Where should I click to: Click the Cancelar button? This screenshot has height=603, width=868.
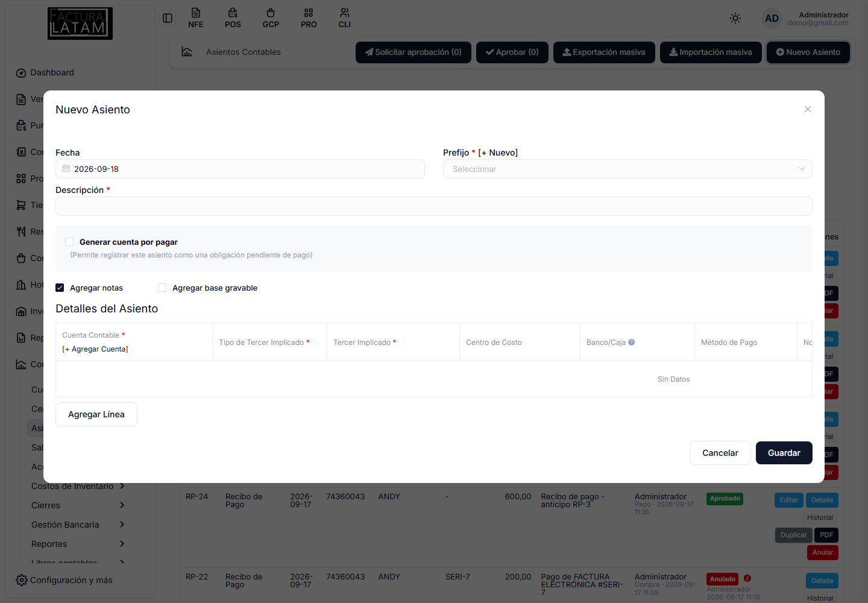[720, 453]
